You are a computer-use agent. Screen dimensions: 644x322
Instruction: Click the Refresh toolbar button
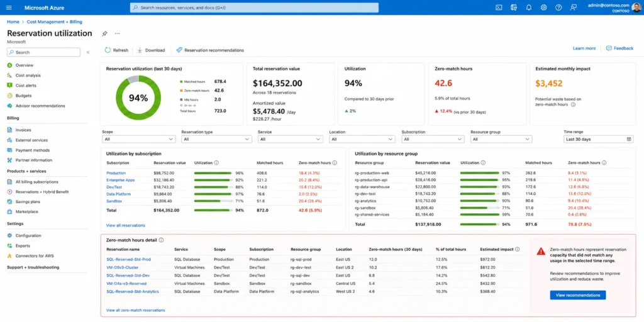click(116, 50)
